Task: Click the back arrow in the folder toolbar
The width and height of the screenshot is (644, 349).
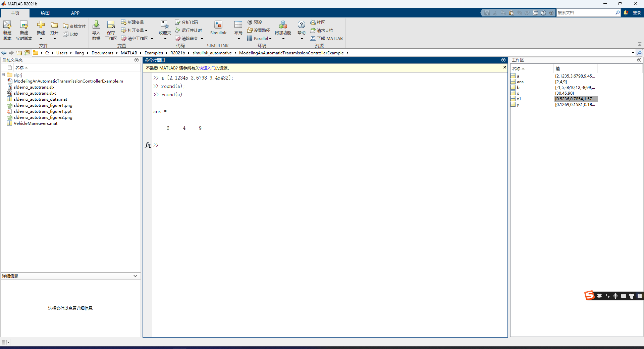Action: (x=4, y=53)
